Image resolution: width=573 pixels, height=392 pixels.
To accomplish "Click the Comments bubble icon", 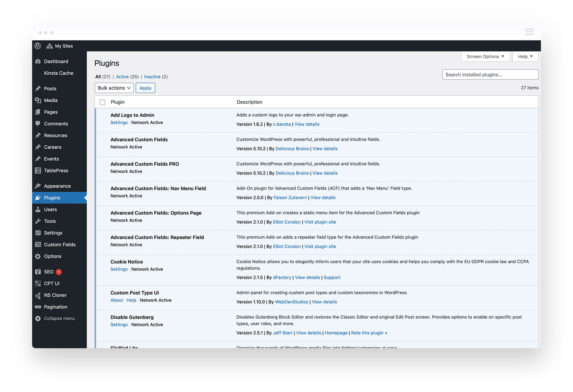I will click(x=38, y=124).
